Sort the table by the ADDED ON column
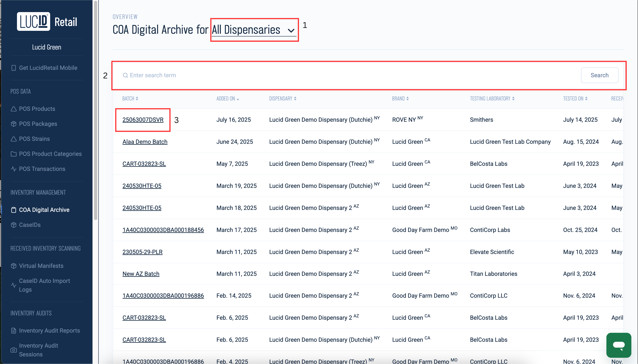The image size is (638, 364). click(x=227, y=99)
